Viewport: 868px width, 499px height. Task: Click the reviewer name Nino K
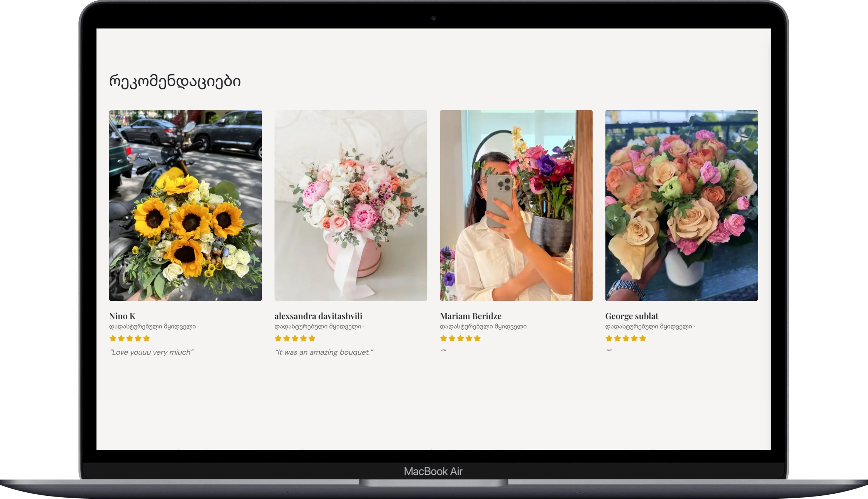pyautogui.click(x=122, y=316)
